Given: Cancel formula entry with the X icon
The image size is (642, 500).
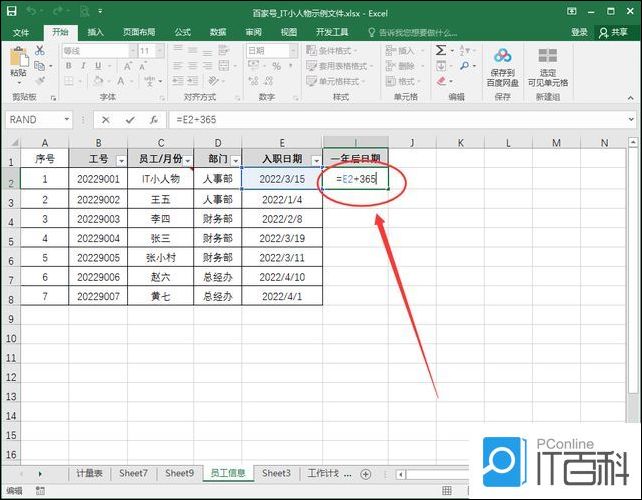Looking at the screenshot, I should 106,119.
